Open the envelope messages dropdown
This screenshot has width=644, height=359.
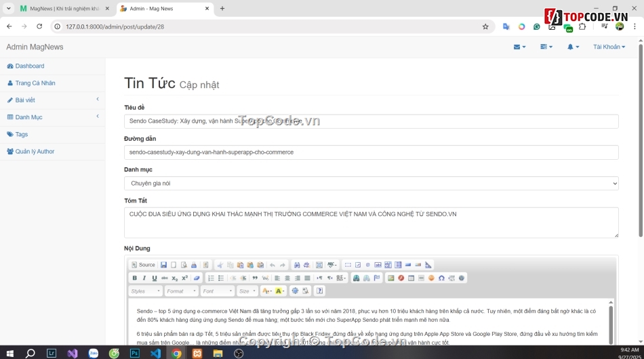pyautogui.click(x=519, y=47)
